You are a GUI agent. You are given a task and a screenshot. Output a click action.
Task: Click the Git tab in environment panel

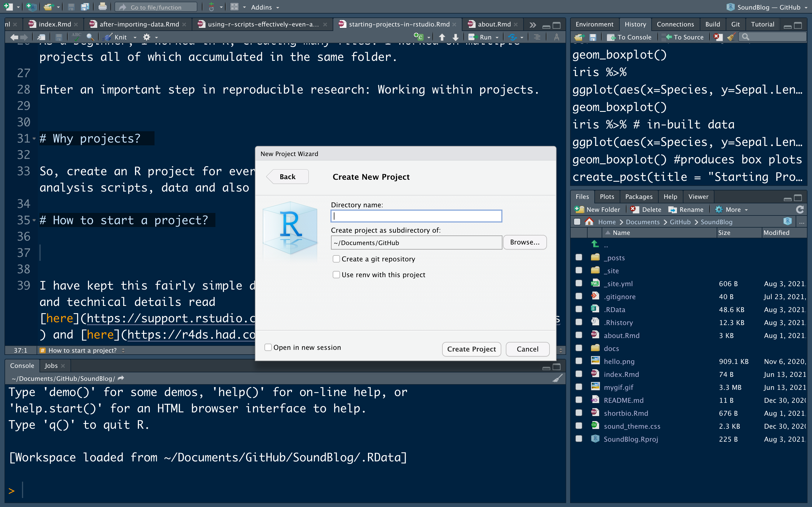point(736,23)
